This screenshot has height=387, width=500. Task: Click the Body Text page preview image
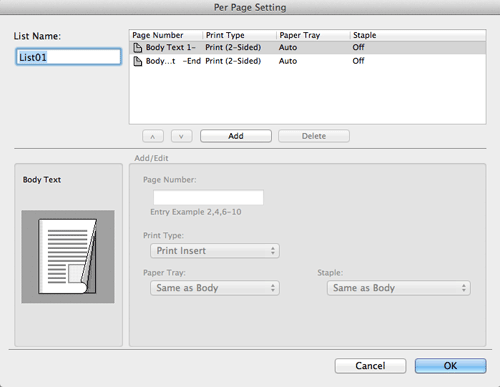(x=68, y=256)
